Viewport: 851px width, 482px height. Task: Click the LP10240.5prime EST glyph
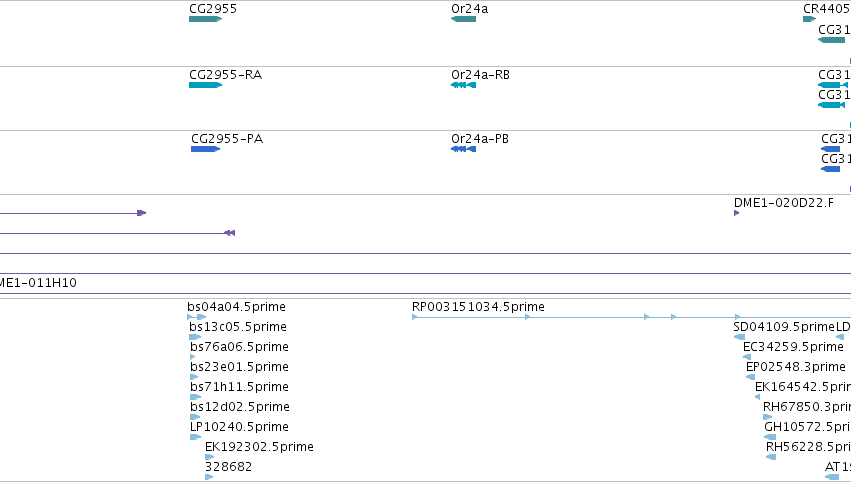pyautogui.click(x=195, y=437)
